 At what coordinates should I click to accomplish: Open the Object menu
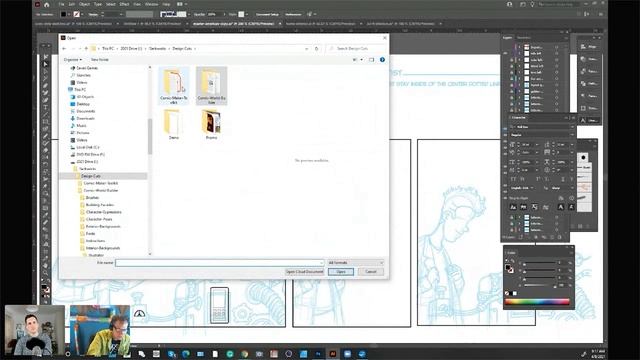[x=84, y=4]
